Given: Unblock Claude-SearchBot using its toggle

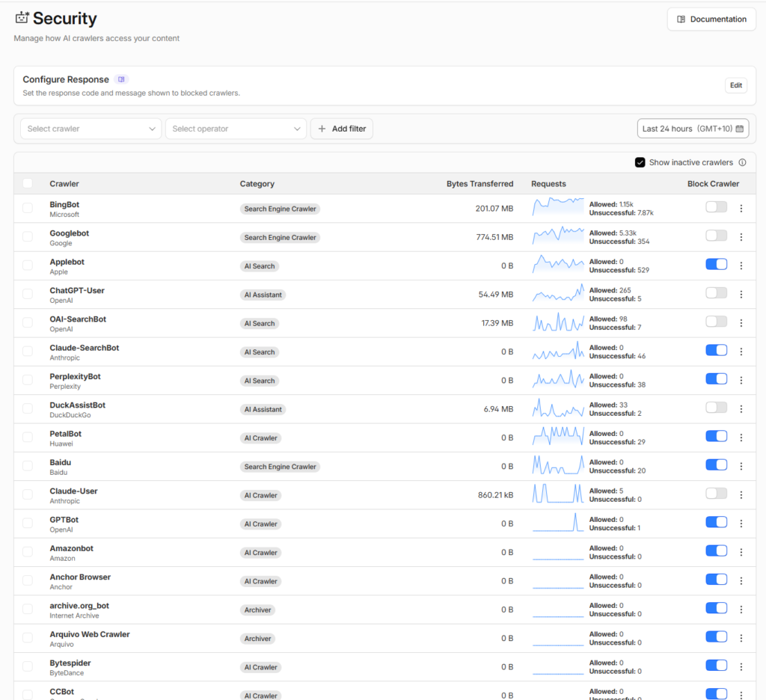Looking at the screenshot, I should (716, 350).
